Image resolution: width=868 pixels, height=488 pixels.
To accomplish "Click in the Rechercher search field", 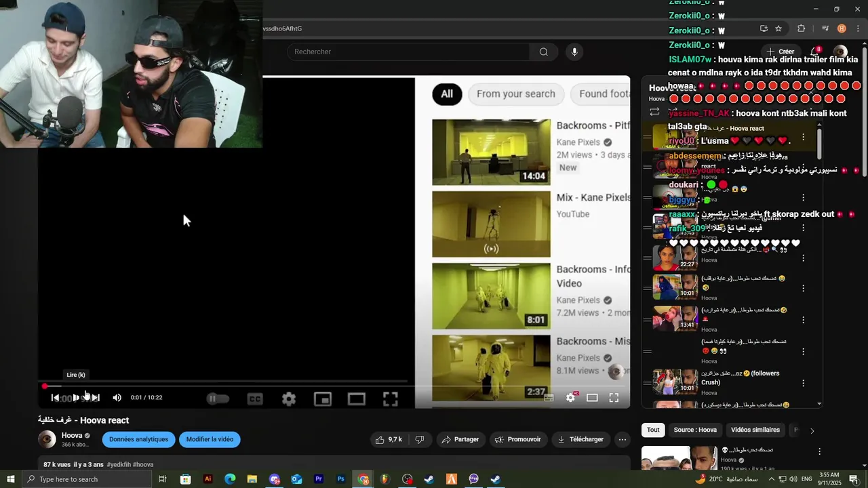I will [x=408, y=52].
